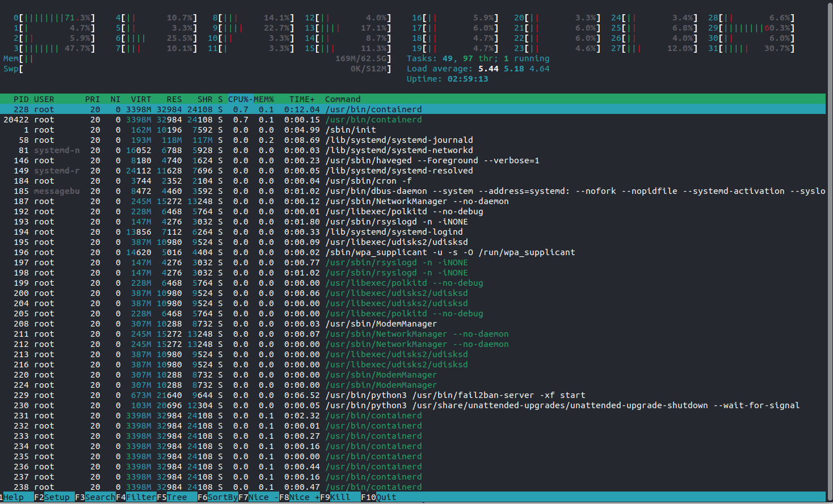Select PID 238 containerd thread row

pos(413,487)
